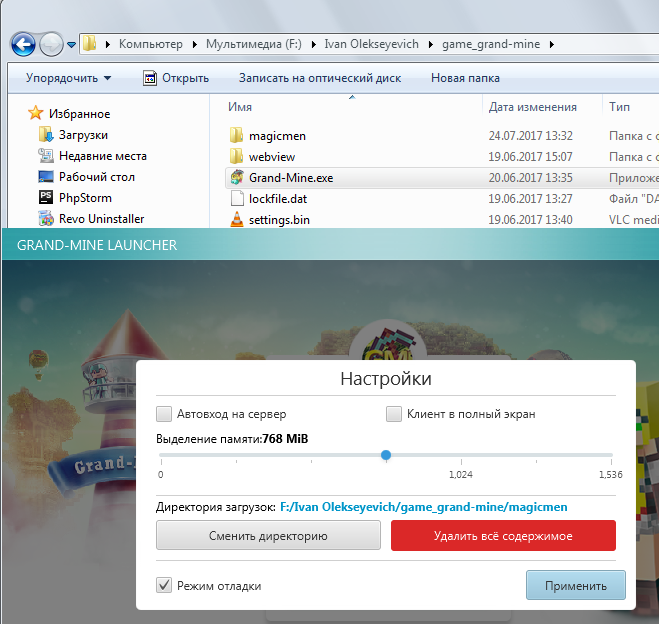659x624 pixels.
Task: Click the GM logo in the launcher
Action: tap(387, 342)
